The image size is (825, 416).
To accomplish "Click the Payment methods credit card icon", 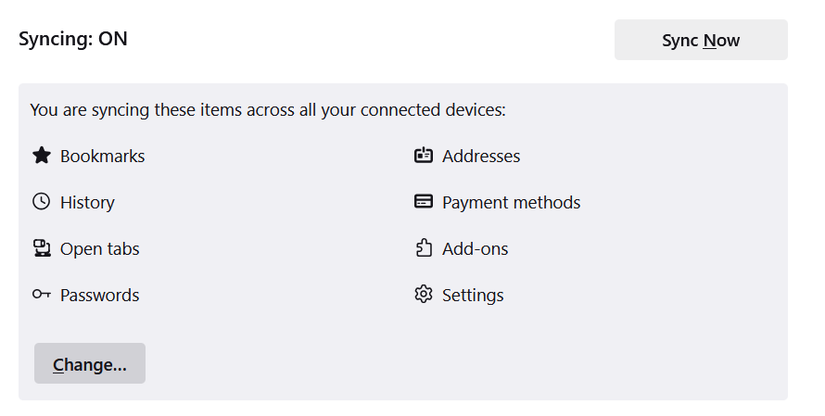I will point(424,202).
